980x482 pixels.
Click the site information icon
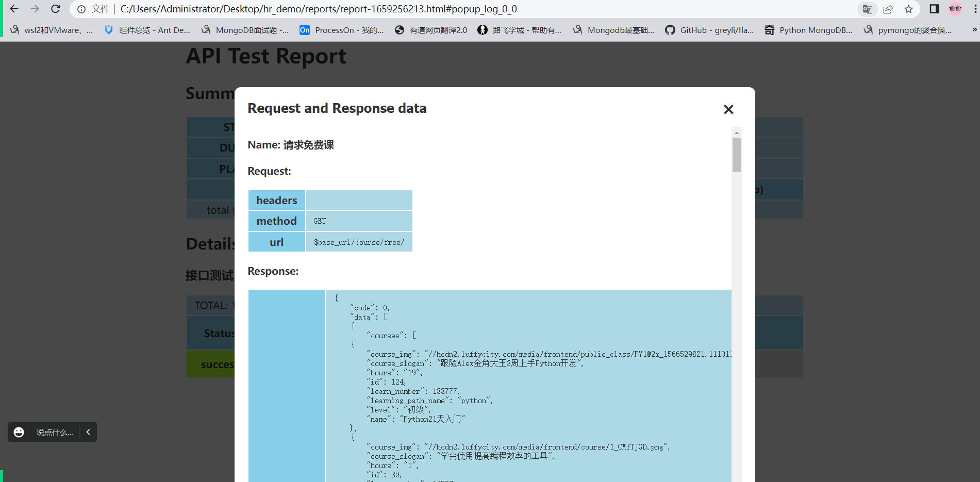[x=81, y=9]
